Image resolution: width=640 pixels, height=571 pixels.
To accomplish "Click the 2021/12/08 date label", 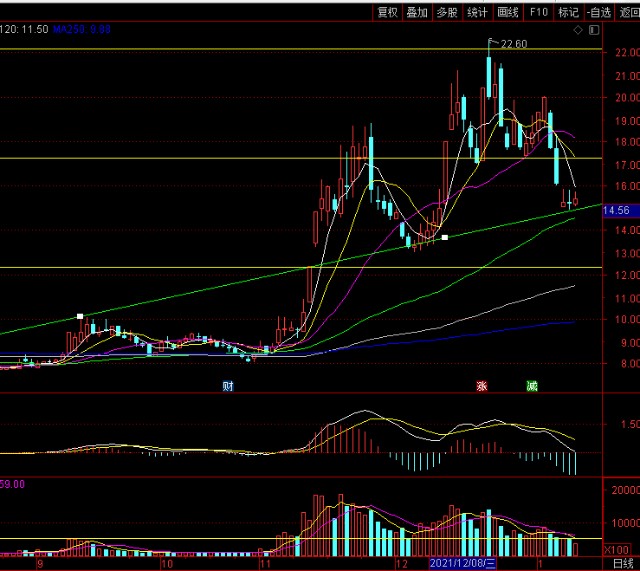I will click(x=463, y=563).
